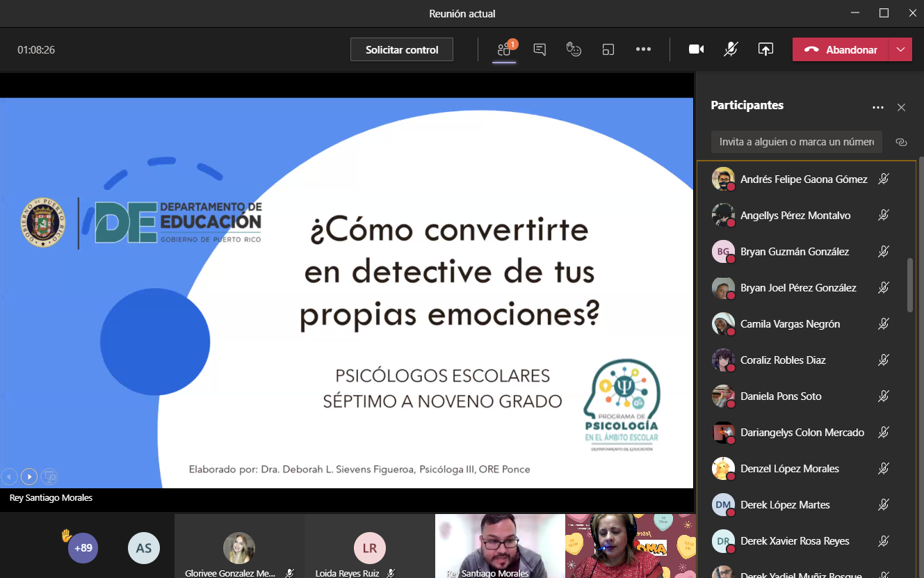Click Andrés Felipe's avatar picture

pos(723,179)
